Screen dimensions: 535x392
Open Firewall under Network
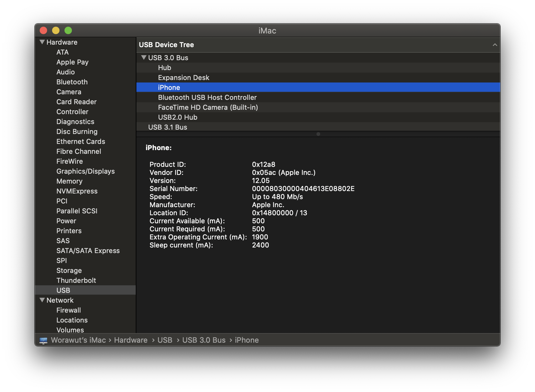[x=69, y=310]
